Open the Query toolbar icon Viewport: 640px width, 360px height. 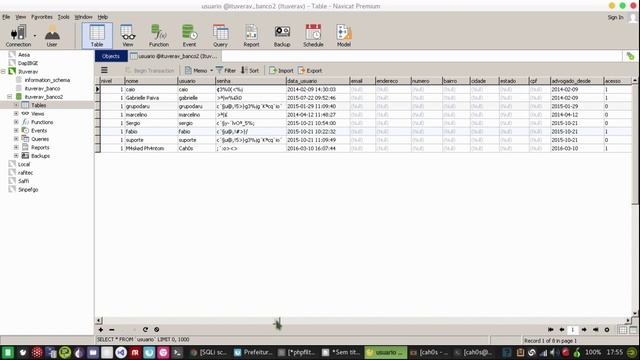220,36
